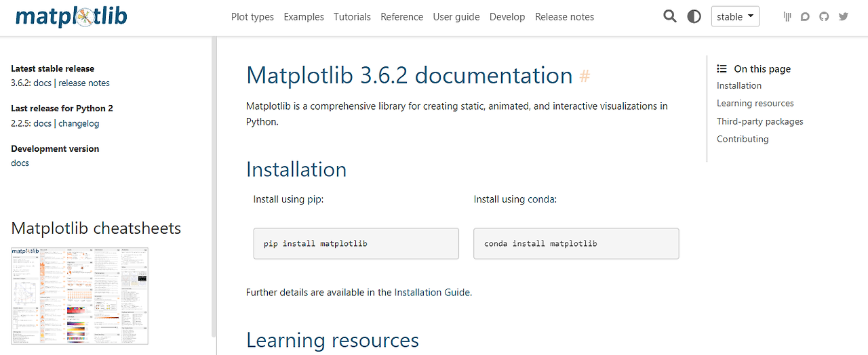Select Release notes in top navigation
868x355 pixels.
564,17
